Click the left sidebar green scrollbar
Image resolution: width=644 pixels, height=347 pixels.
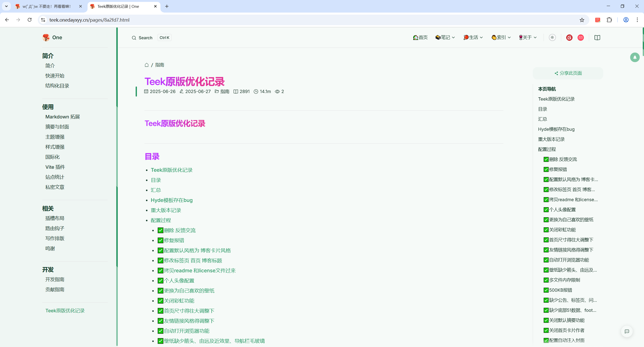click(117, 187)
